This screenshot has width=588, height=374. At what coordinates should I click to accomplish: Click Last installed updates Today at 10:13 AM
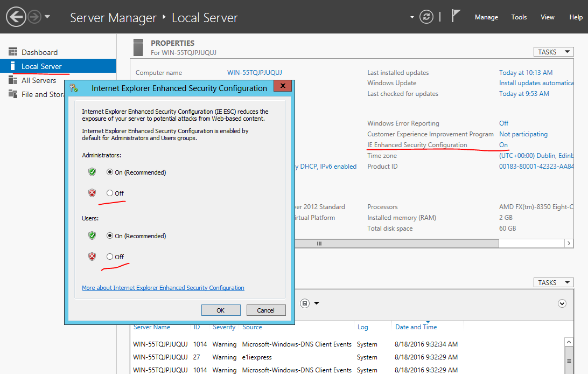526,72
